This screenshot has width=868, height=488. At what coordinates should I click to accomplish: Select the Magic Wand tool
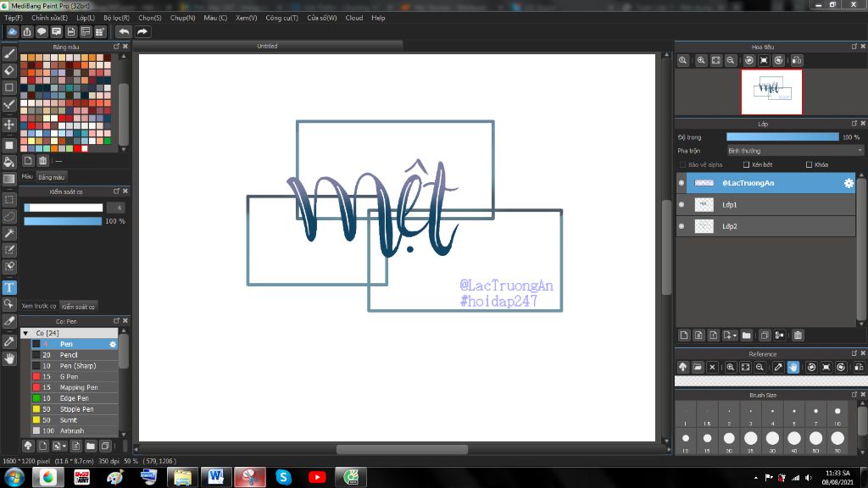click(x=9, y=233)
